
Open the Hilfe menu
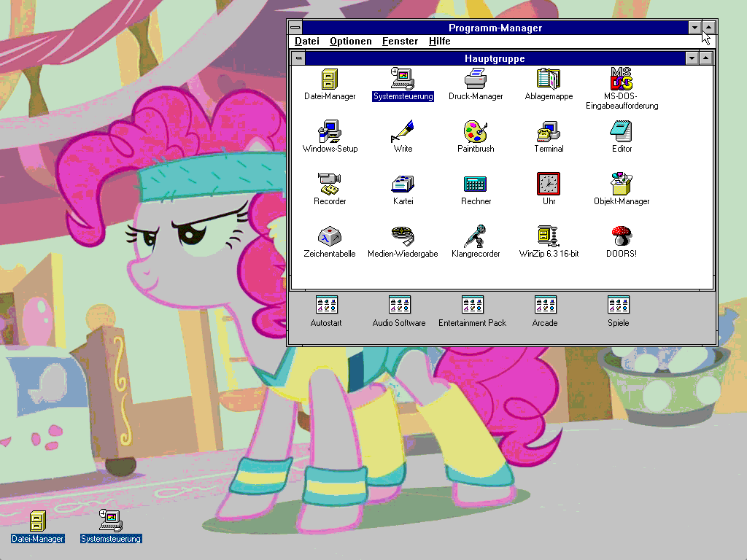pyautogui.click(x=439, y=42)
